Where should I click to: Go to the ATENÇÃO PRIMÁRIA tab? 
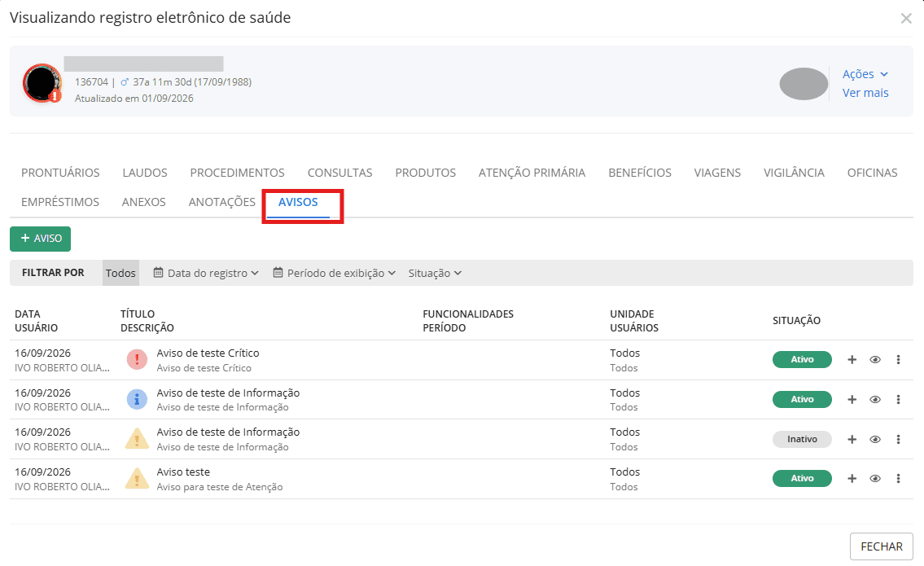tap(532, 173)
